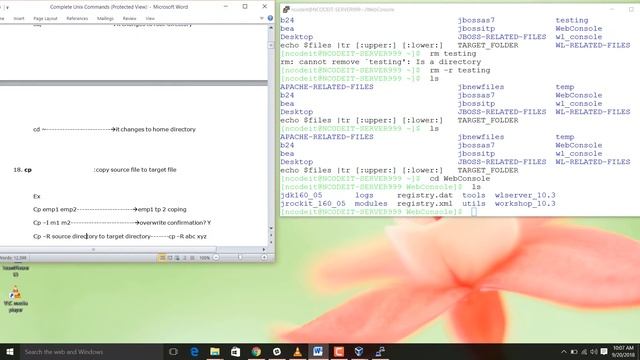This screenshot has width=640, height=360.
Task: Open the VLC media player desktop shortcut
Action: (16, 299)
